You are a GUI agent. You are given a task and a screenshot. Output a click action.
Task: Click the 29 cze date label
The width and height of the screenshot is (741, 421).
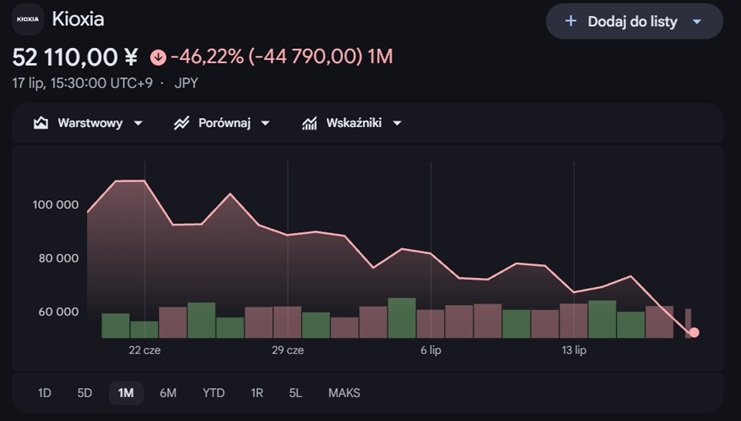(x=288, y=351)
